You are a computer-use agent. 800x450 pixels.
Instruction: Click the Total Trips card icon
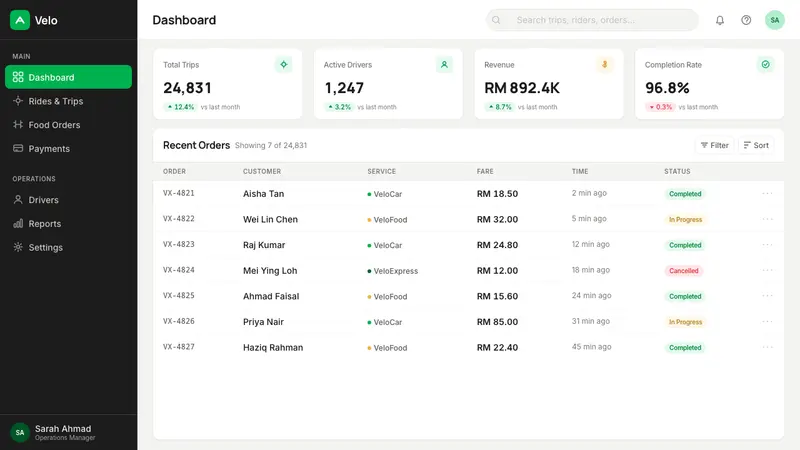[x=283, y=65]
